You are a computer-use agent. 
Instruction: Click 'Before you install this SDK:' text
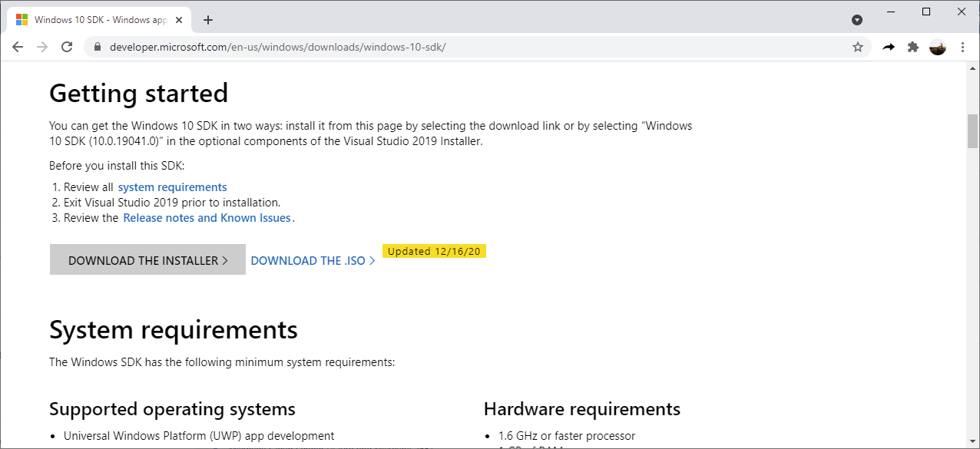[x=117, y=166]
